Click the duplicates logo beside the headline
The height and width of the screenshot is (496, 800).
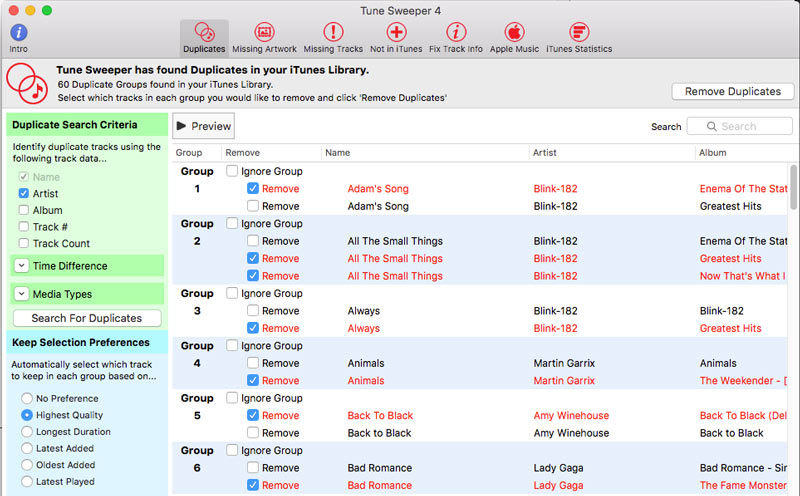point(27,83)
